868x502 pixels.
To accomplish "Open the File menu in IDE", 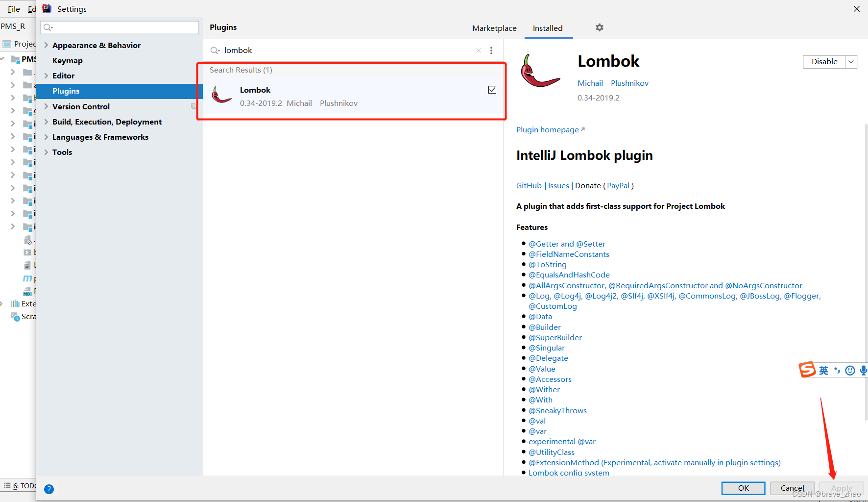I will click(x=14, y=9).
